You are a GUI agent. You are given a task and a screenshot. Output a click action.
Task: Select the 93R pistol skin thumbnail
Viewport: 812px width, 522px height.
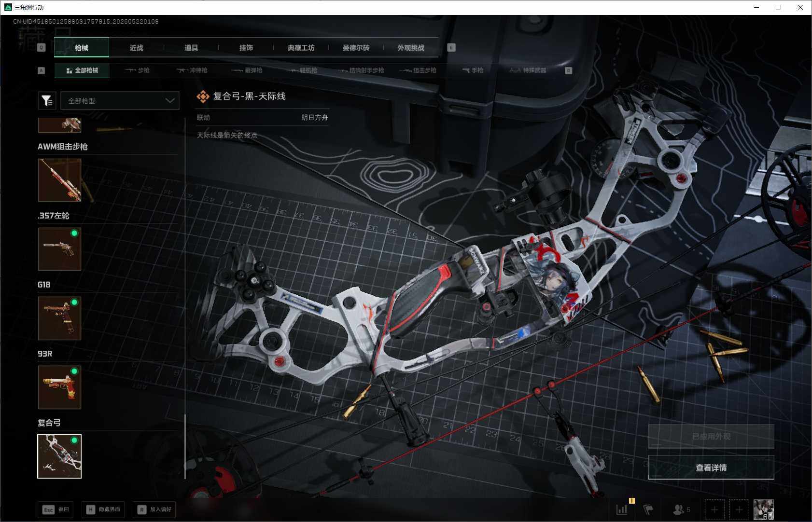[59, 387]
